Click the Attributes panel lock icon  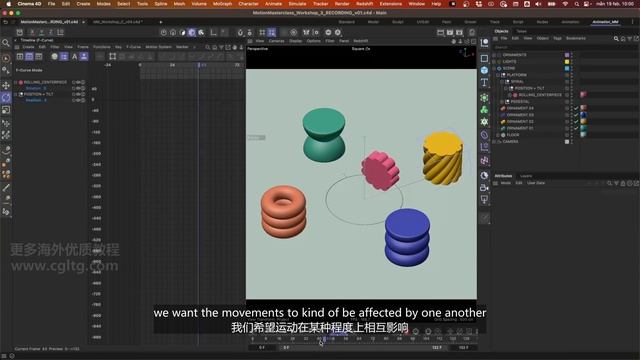pos(623,183)
